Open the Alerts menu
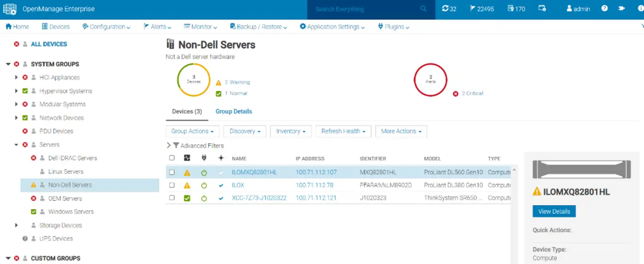This screenshot has width=644, height=264. click(157, 27)
